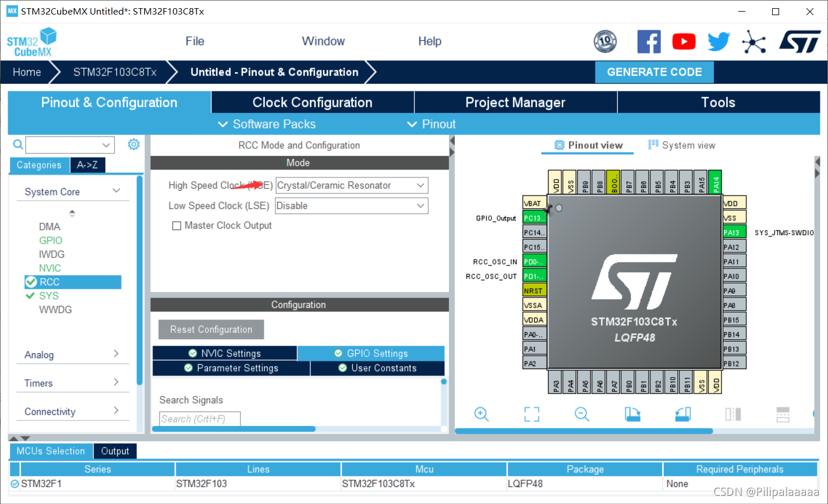
Task: Click the configuration panel horizontal scrollbar
Action: pyautogui.click(x=234, y=429)
